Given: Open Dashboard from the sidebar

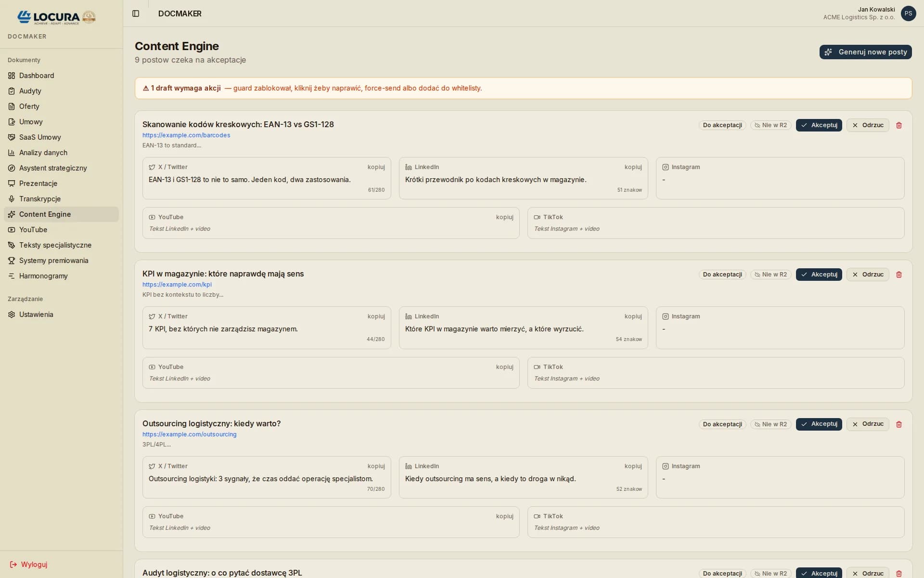Looking at the screenshot, I should click(x=36, y=75).
